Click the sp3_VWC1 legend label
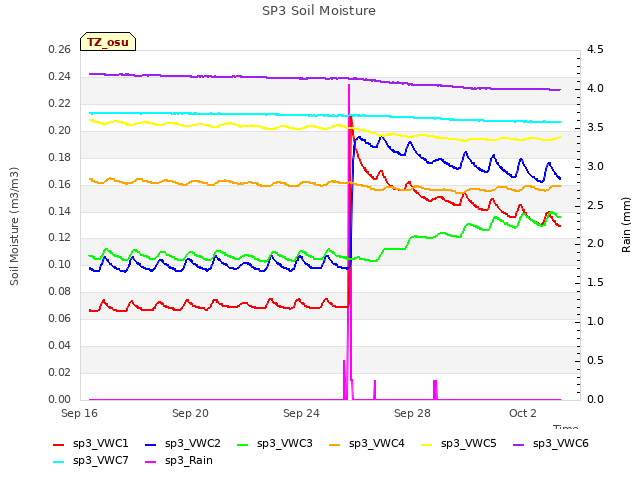The height and width of the screenshot is (480, 640). [100, 443]
